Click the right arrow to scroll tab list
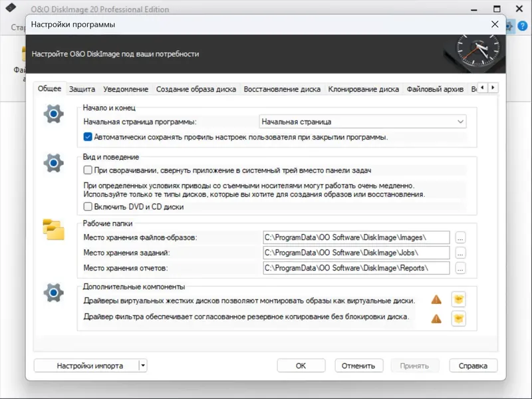 (x=492, y=87)
